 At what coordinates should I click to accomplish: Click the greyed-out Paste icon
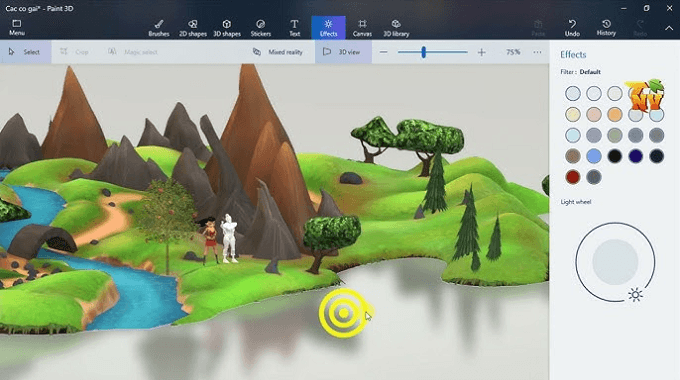[x=538, y=28]
